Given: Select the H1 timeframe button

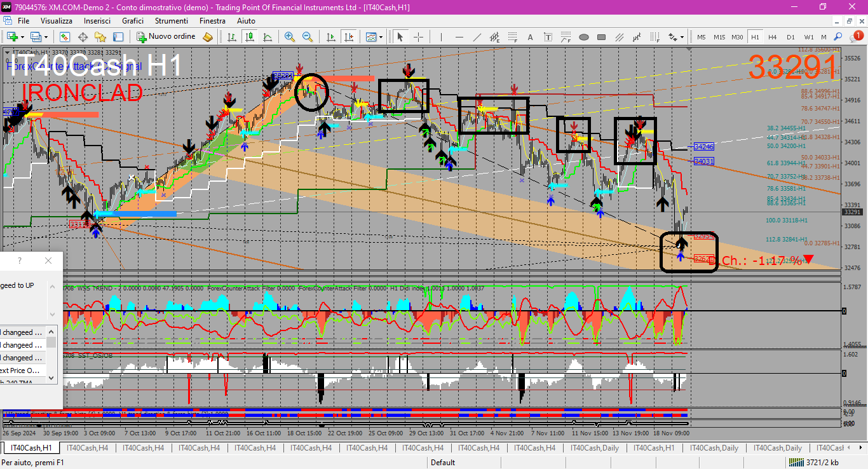Looking at the screenshot, I should [x=755, y=37].
